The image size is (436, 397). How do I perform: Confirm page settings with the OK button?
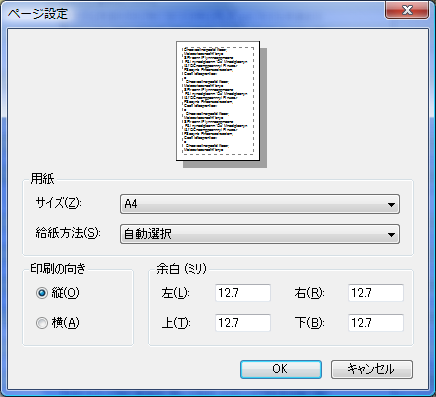coord(281,369)
